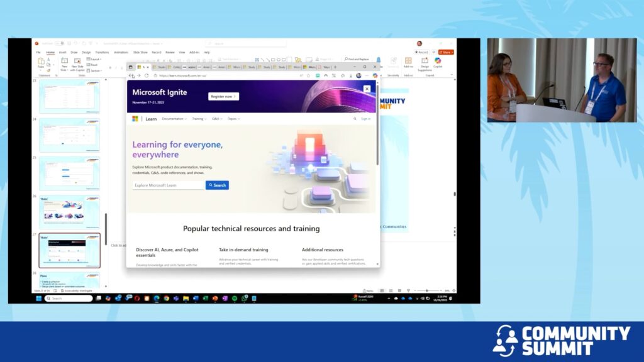The width and height of the screenshot is (644, 362).
Task: Open a new browser tab with plus icon
Action: coord(335,67)
